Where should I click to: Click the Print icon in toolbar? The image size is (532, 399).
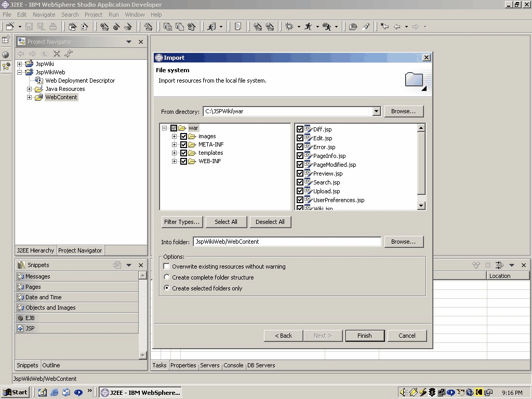pos(54,26)
